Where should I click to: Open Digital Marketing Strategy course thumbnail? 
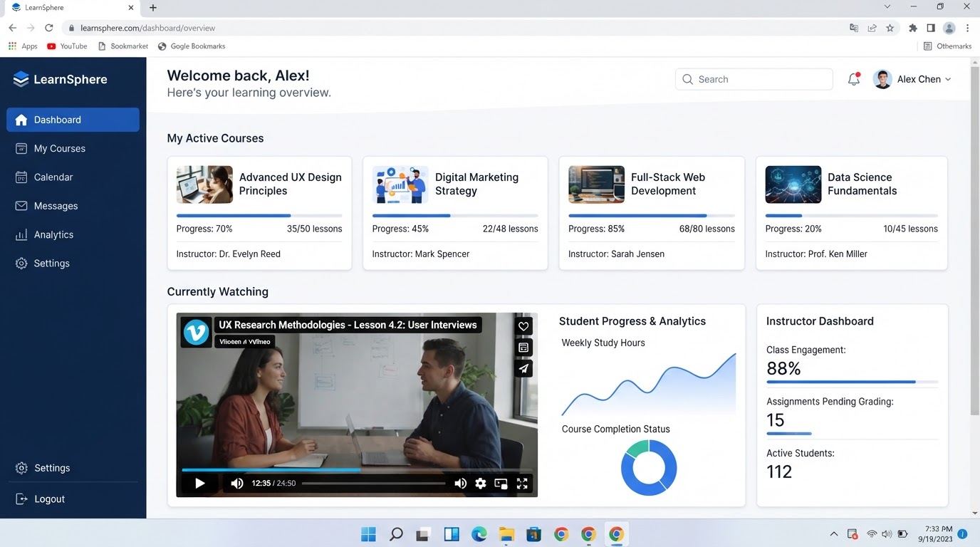pos(400,184)
